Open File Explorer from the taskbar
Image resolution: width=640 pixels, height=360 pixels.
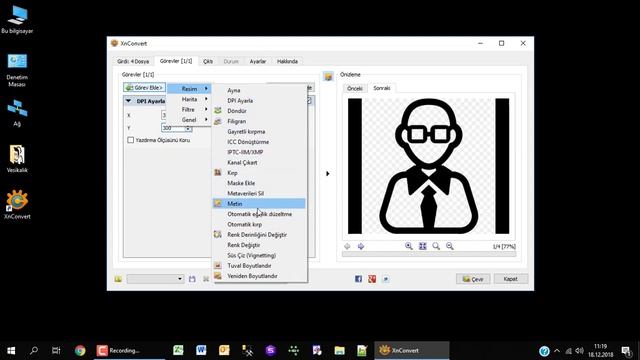[x=339, y=350]
